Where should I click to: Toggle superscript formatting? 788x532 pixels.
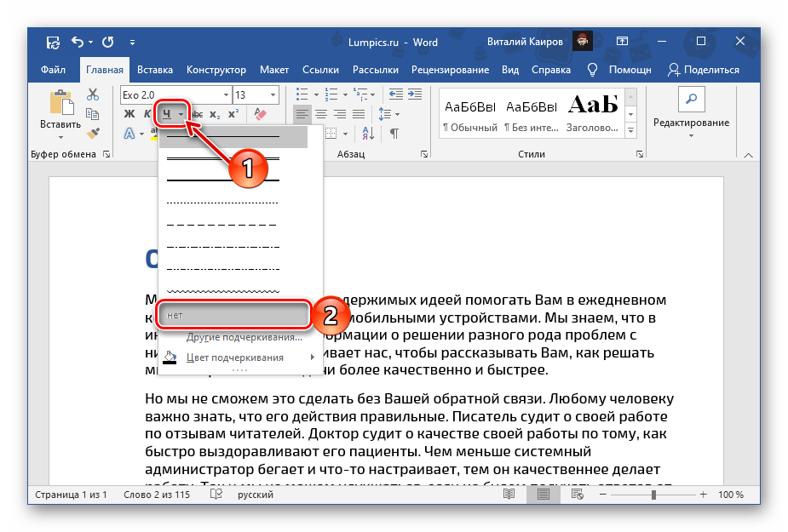coord(233,114)
